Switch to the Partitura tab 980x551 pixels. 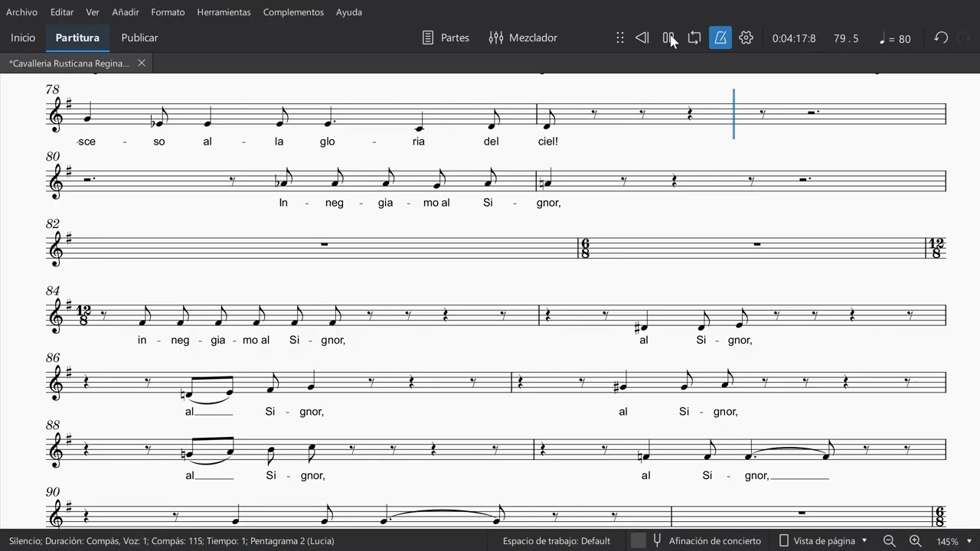click(x=77, y=37)
